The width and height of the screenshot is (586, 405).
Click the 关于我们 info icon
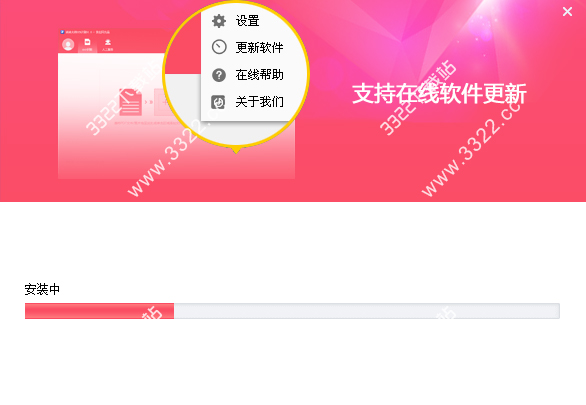pyautogui.click(x=218, y=102)
